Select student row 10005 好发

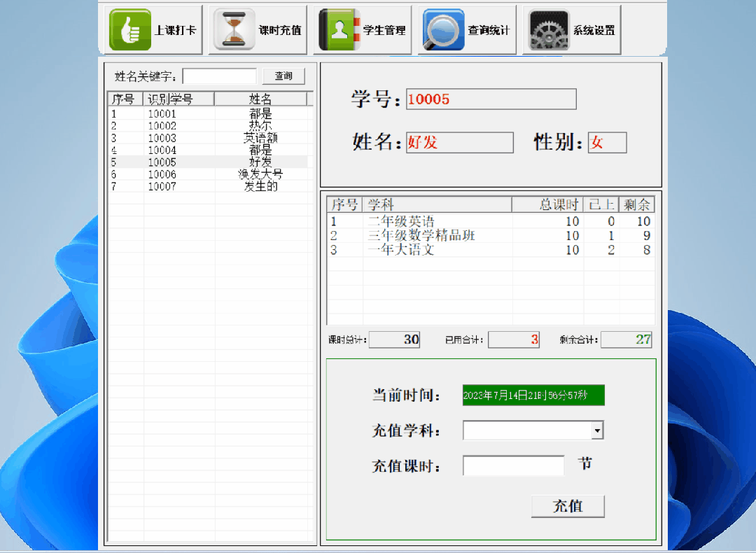pos(209,162)
